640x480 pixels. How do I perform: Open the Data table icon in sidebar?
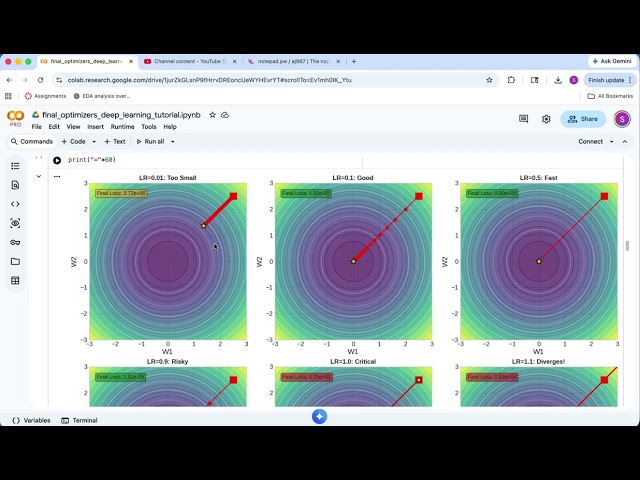(15, 280)
